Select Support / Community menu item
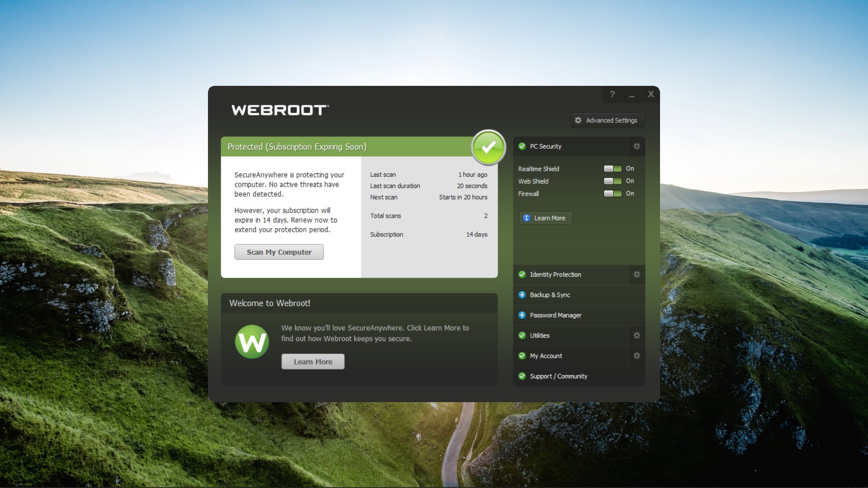This screenshot has width=868, height=488. pyautogui.click(x=558, y=376)
